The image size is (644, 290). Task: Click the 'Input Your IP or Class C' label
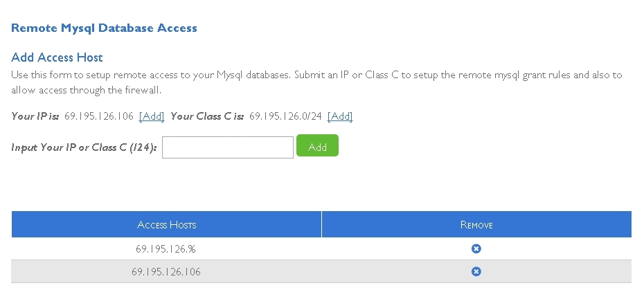point(84,147)
